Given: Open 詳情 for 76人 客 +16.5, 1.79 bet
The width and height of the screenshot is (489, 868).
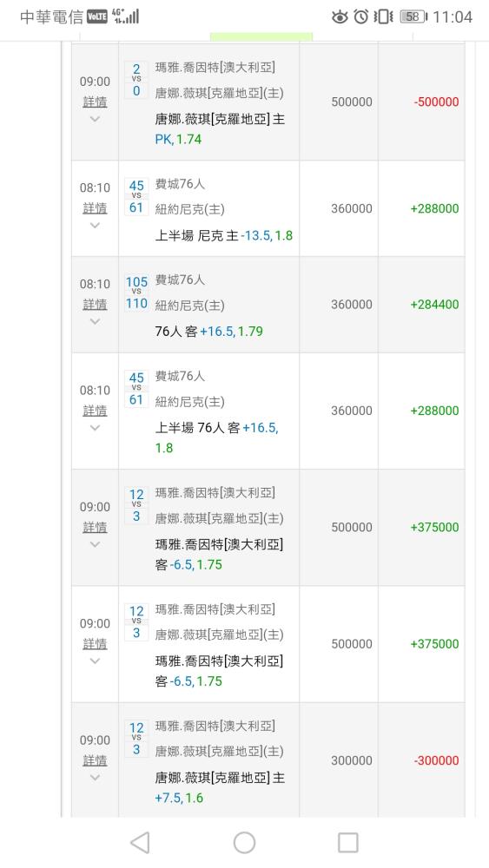Looking at the screenshot, I should (95, 305).
